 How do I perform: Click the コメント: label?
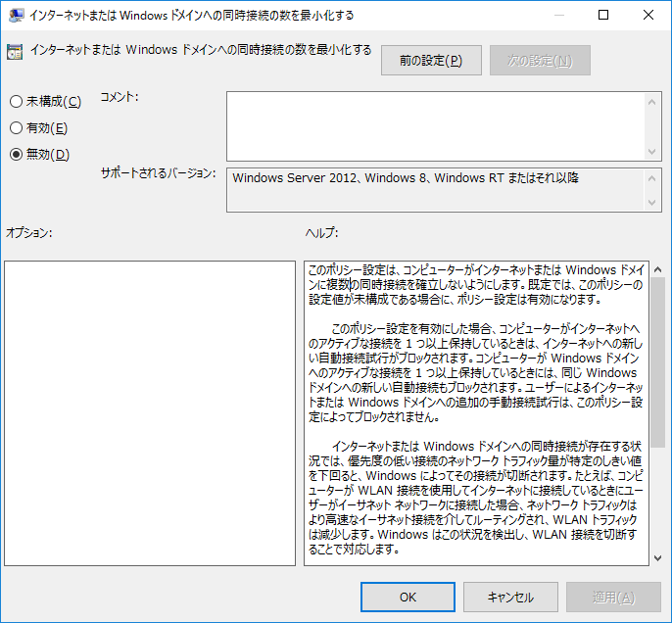coord(120,97)
